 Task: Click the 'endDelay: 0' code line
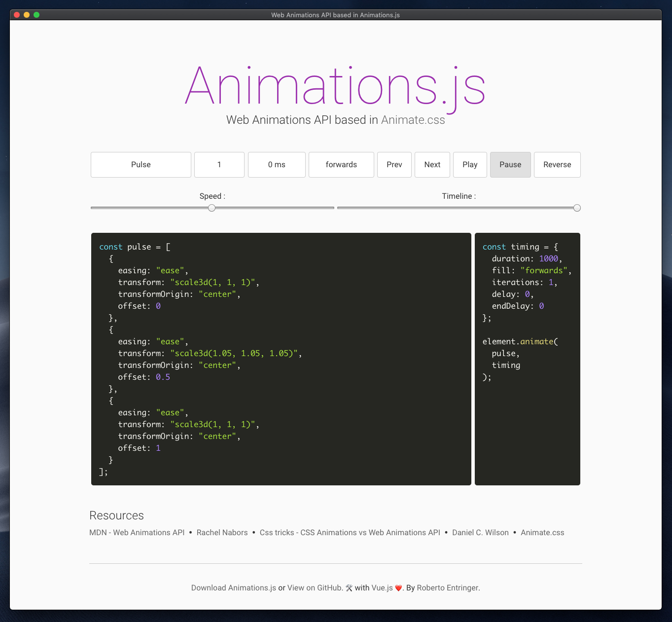(x=518, y=306)
